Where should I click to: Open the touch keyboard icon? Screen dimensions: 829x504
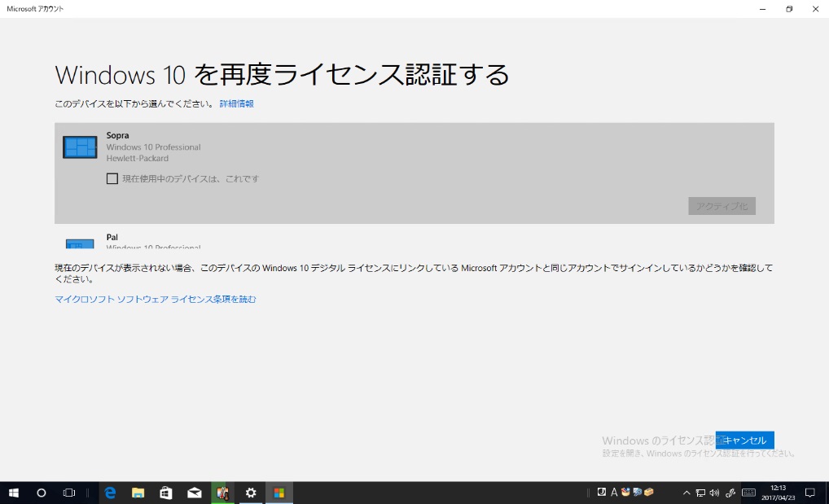[x=748, y=493]
